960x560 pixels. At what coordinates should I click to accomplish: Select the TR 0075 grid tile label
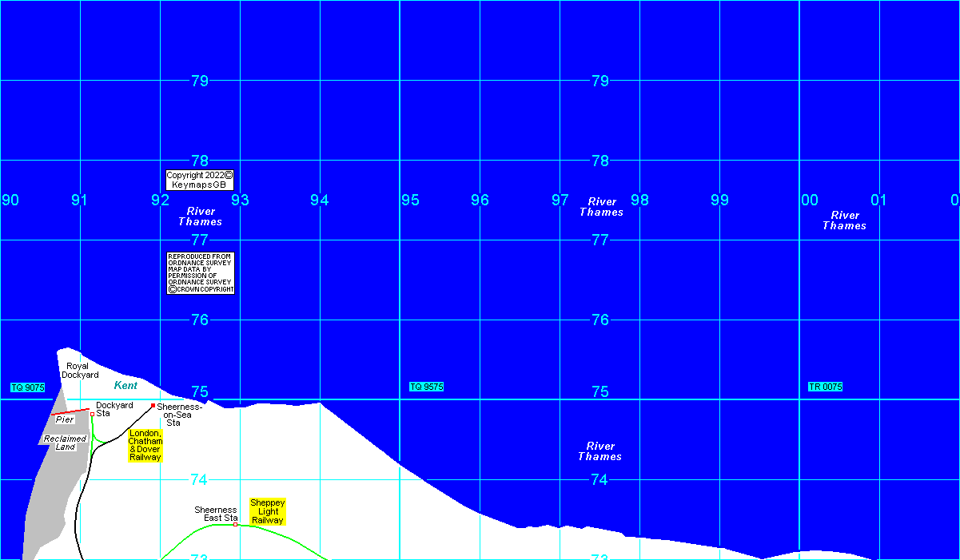click(825, 387)
